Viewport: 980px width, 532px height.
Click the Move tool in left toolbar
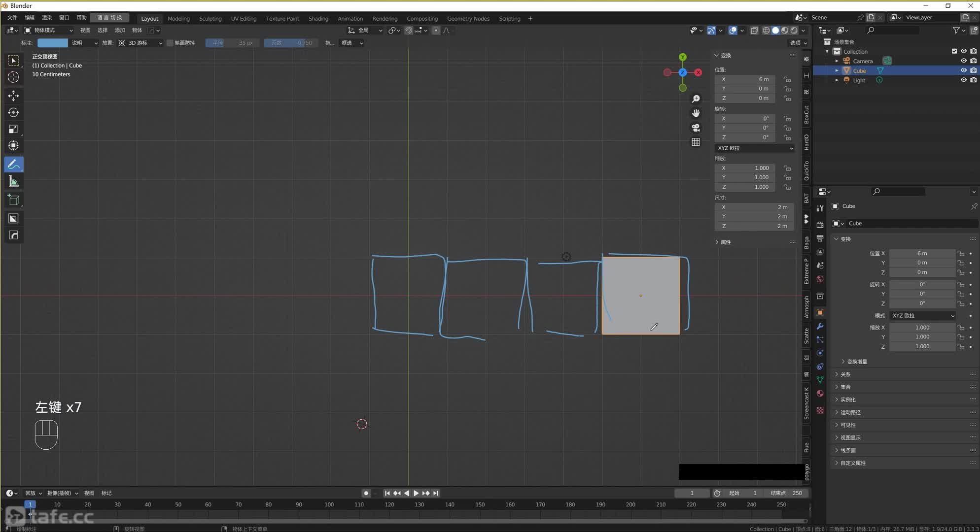pos(13,95)
